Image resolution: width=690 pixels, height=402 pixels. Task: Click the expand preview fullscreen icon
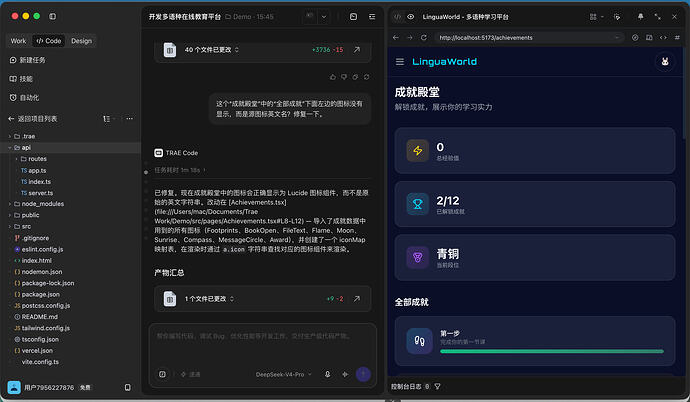click(x=657, y=16)
